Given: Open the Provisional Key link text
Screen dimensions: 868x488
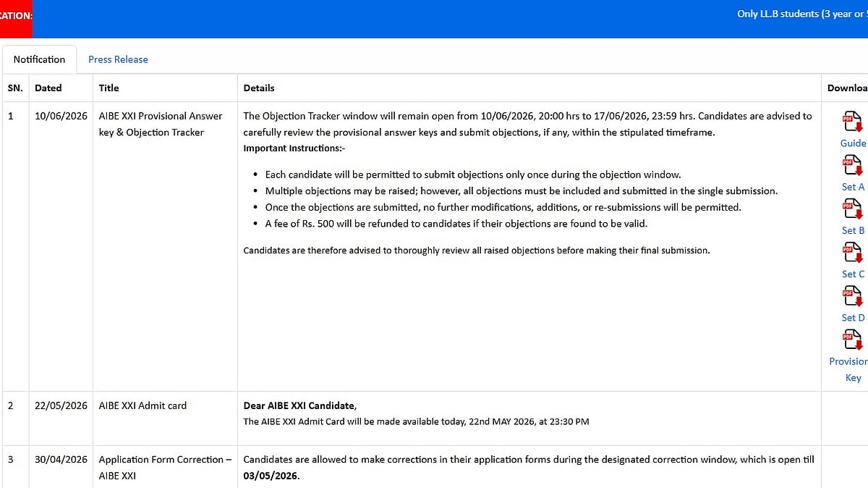Looking at the screenshot, I should [849, 369].
